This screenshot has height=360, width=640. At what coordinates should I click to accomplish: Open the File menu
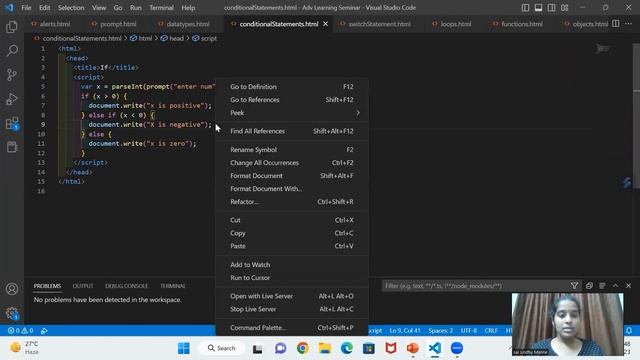pos(26,8)
